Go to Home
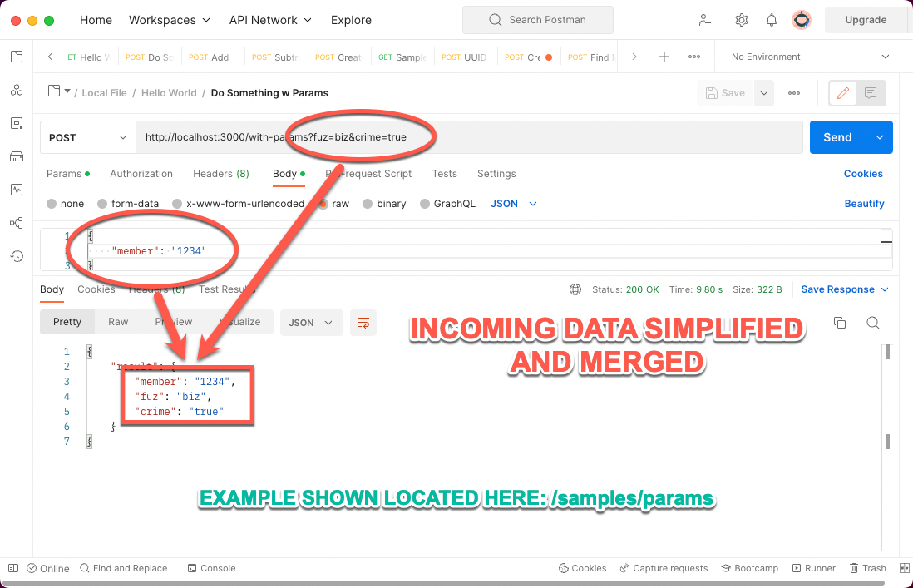The height and width of the screenshot is (588, 913). [96, 20]
